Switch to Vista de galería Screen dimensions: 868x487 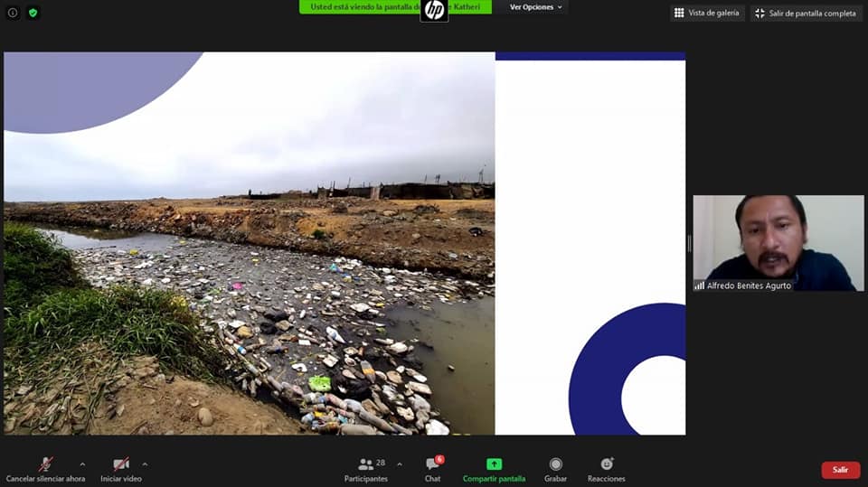[x=707, y=13]
